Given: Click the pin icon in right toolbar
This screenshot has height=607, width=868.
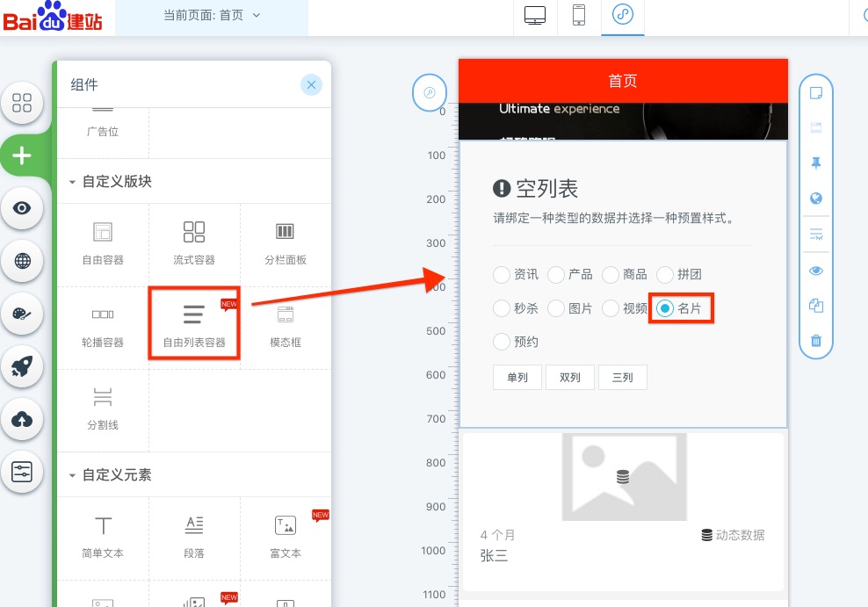Looking at the screenshot, I should (816, 163).
